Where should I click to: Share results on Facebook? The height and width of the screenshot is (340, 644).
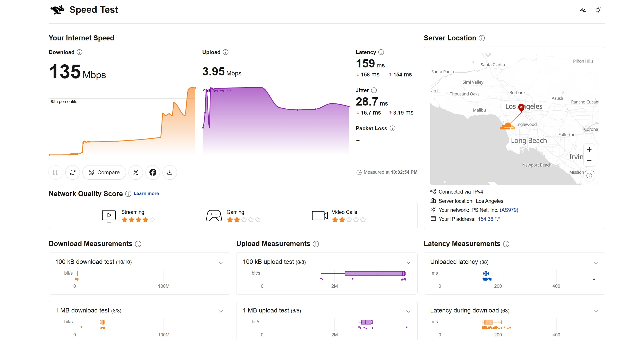pyautogui.click(x=153, y=172)
